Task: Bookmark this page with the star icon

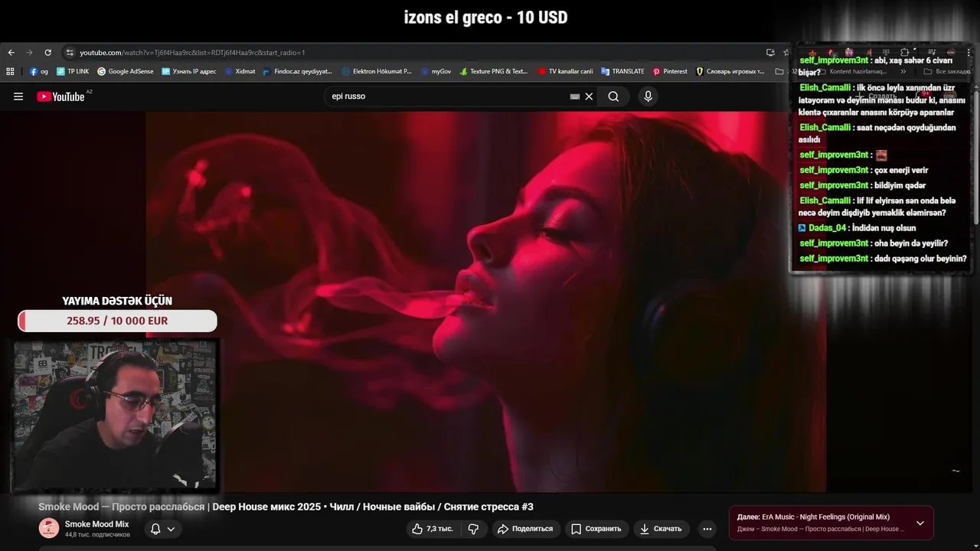Action: tap(786, 53)
